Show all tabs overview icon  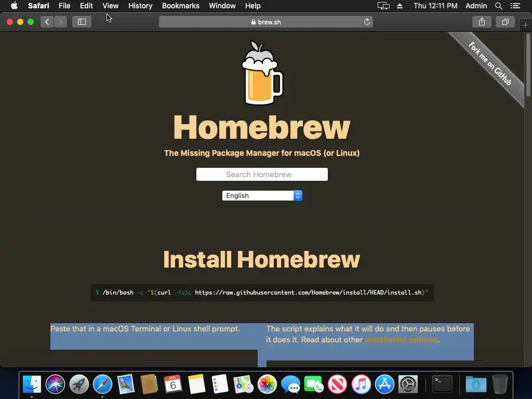pos(505,22)
